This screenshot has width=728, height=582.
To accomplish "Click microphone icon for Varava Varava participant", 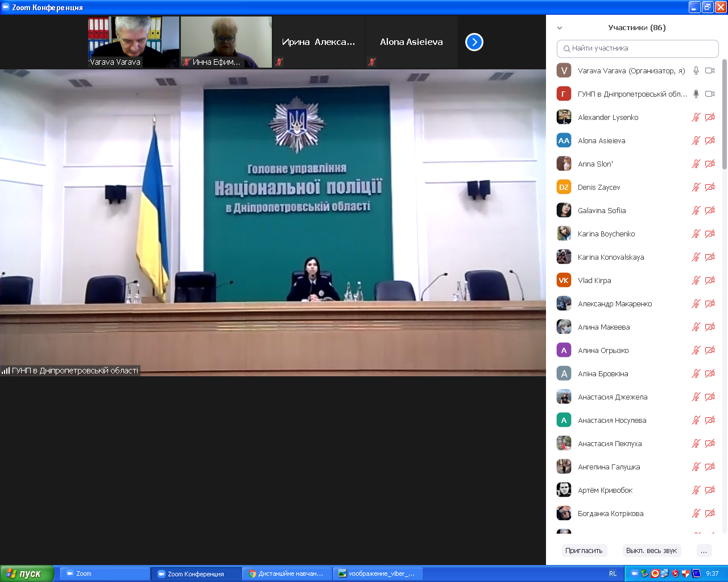I will tap(696, 70).
